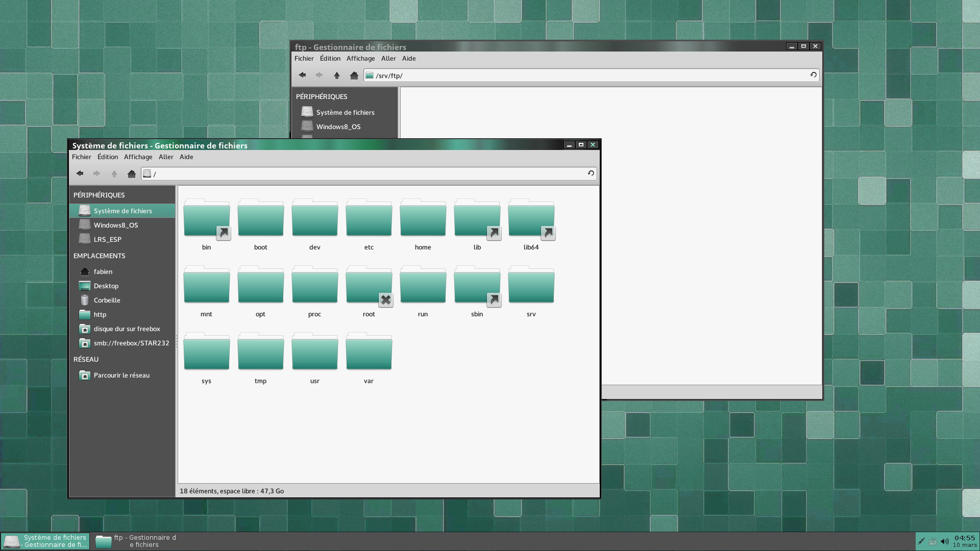
Task: Open Corbeille trash in the sidebar
Action: tap(122, 300)
